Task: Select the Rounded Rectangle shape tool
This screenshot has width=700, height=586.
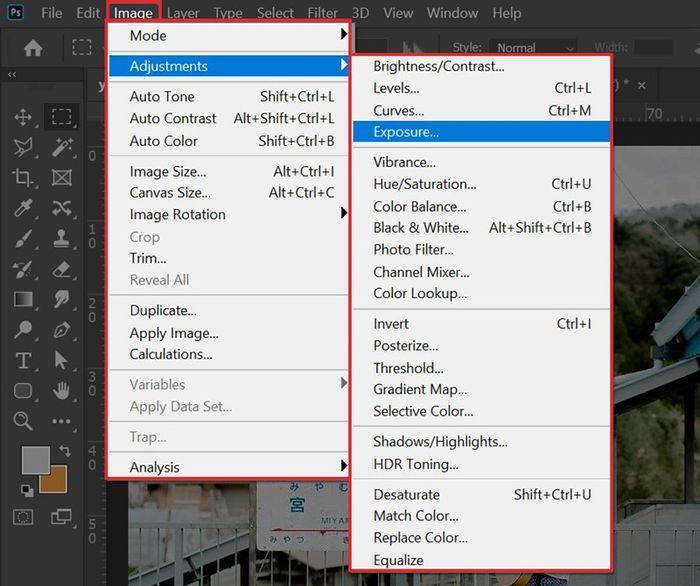Action: 23,391
